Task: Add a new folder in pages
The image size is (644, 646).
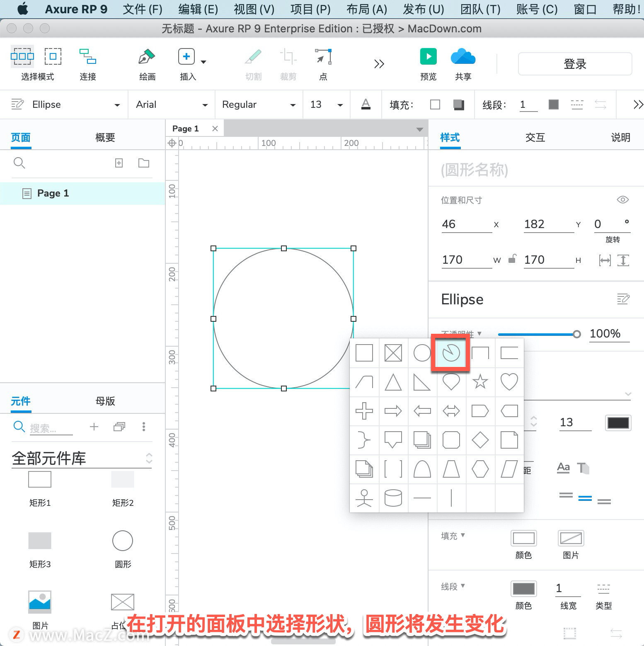Action: [144, 163]
